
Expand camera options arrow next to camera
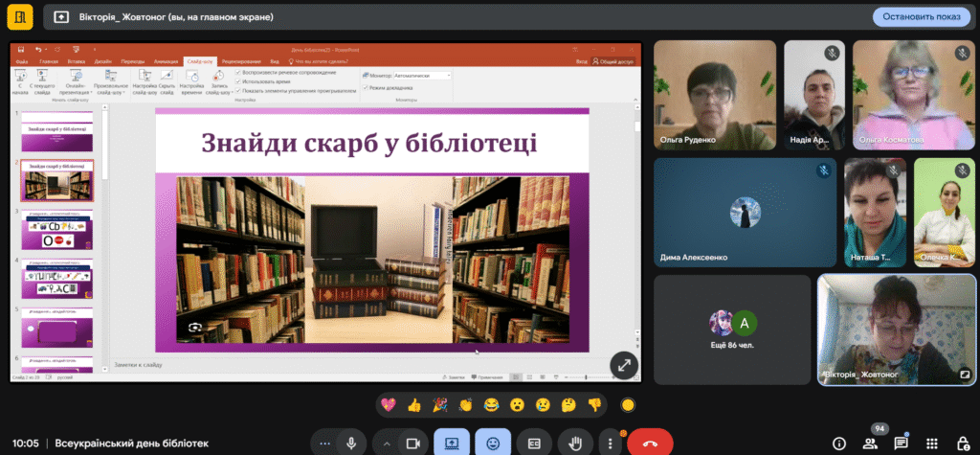click(388, 444)
